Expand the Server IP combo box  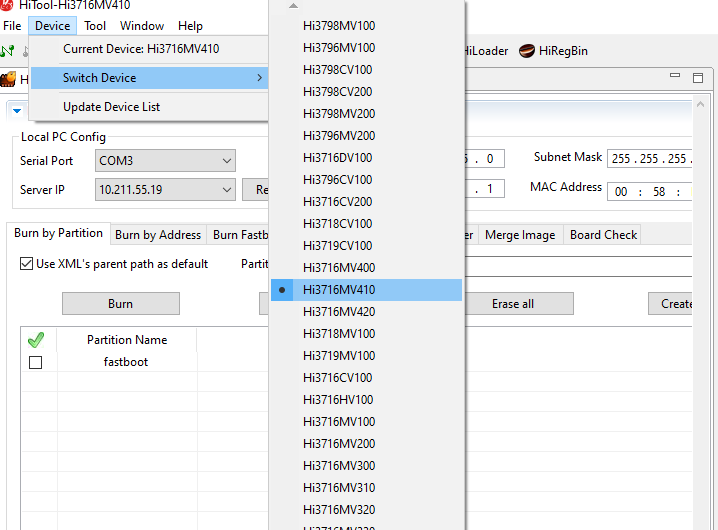tap(226, 189)
